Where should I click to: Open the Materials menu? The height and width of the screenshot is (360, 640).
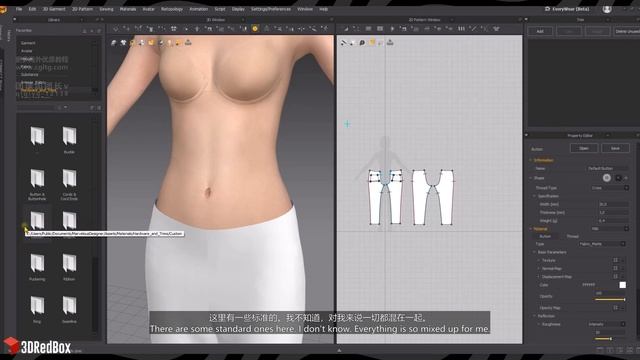128,9
